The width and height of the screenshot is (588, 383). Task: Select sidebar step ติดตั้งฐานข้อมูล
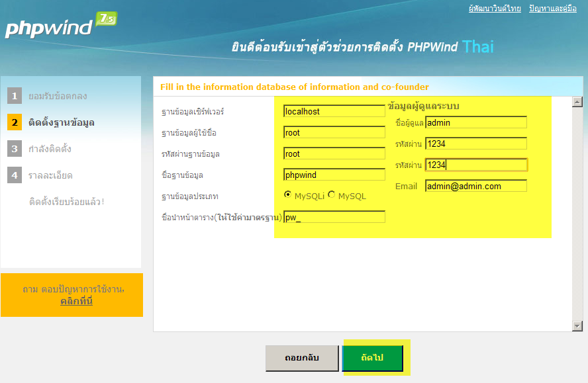click(62, 122)
